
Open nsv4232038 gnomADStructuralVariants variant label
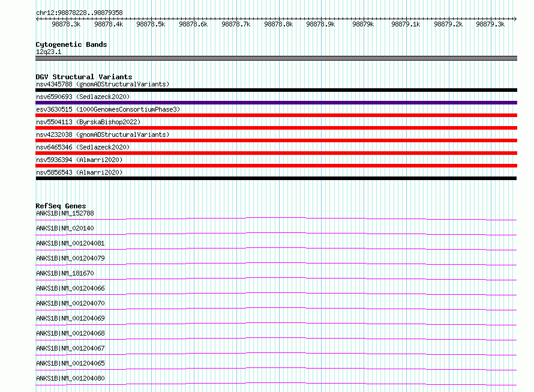(103, 134)
